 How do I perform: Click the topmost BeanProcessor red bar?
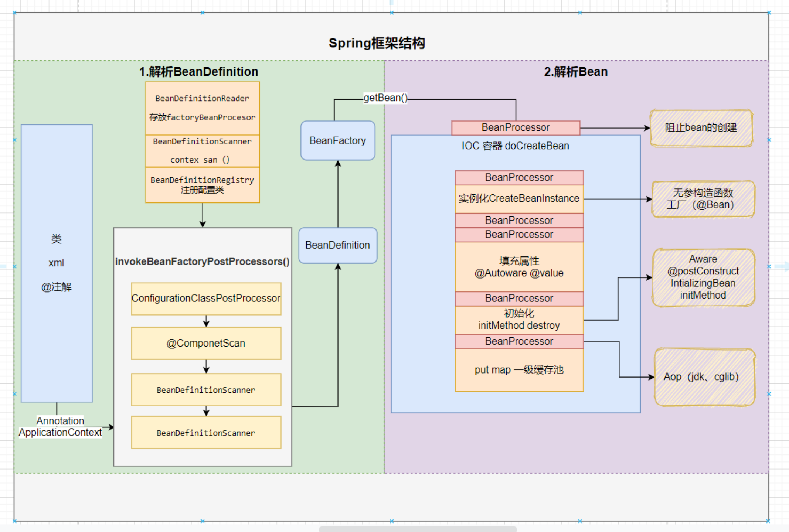[x=515, y=127]
